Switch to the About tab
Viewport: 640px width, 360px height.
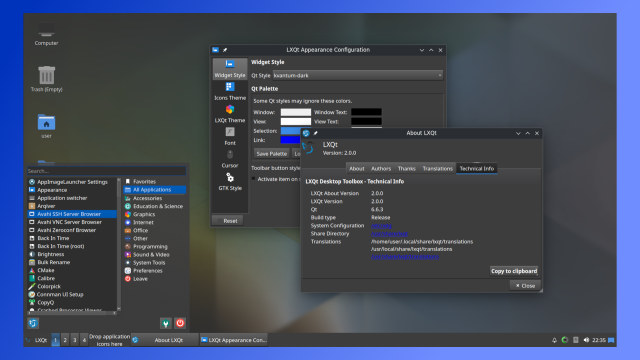(356, 169)
